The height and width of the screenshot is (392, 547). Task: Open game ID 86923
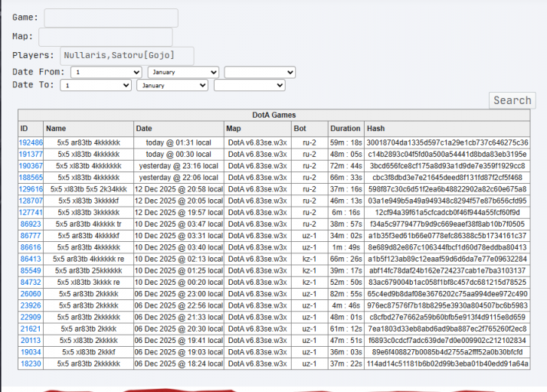[x=31, y=224]
